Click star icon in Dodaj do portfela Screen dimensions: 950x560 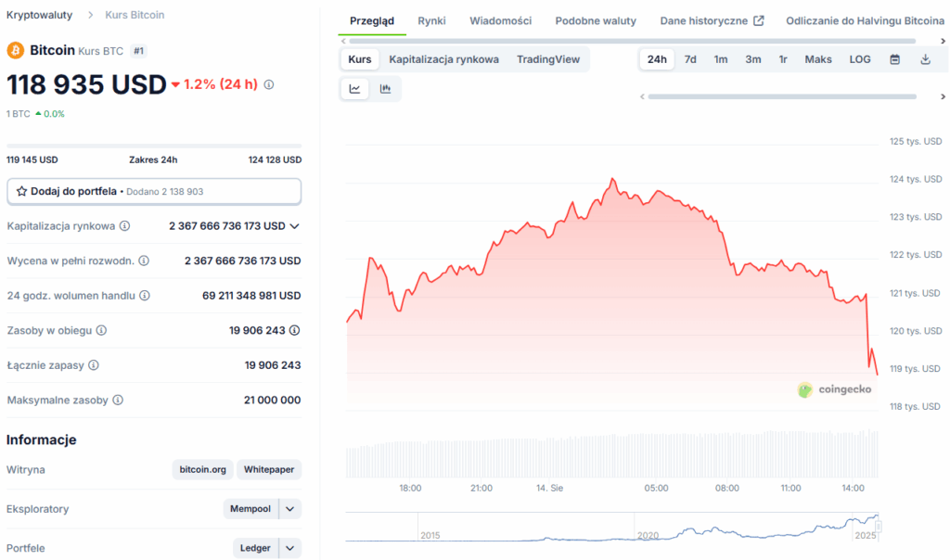[22, 191]
